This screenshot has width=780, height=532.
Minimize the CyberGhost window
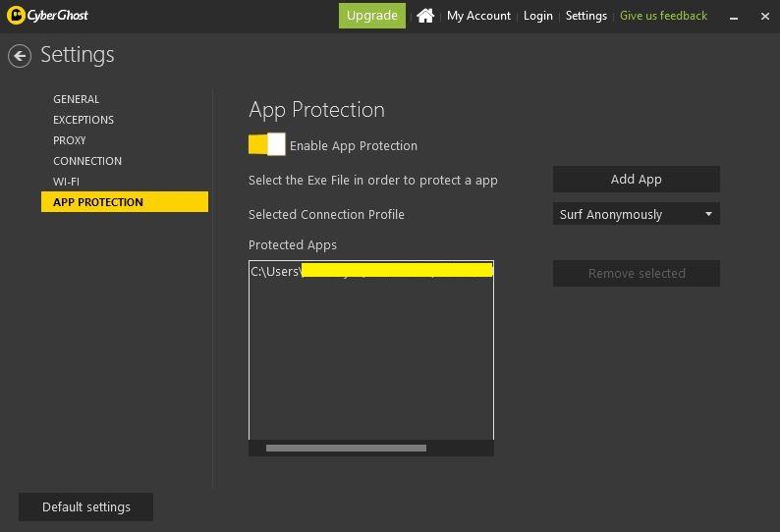point(734,17)
